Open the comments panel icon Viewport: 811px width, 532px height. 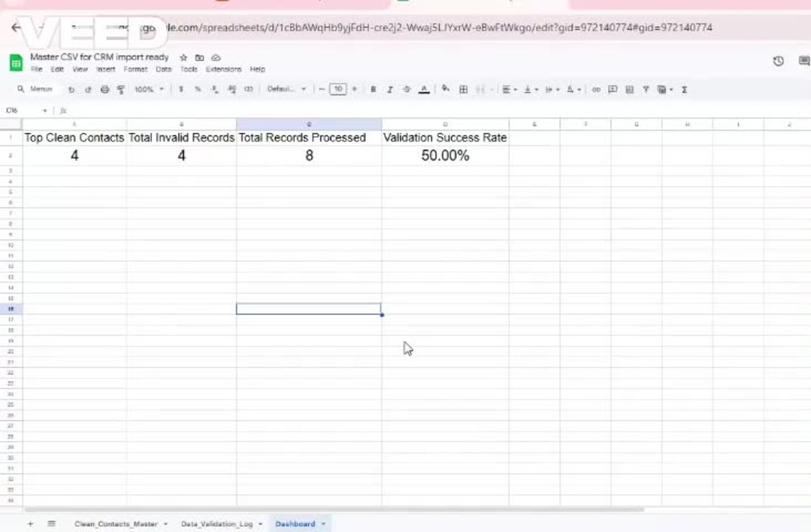click(x=804, y=61)
